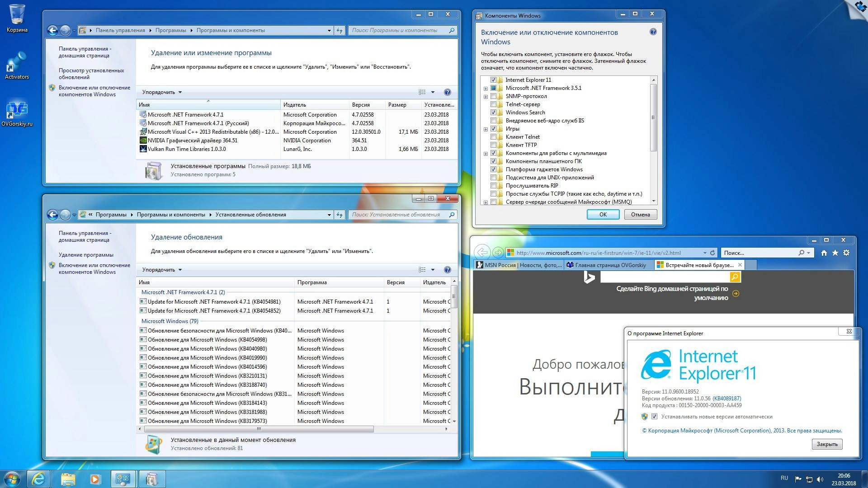Uncheck Windows Search in Windows components

[494, 113]
